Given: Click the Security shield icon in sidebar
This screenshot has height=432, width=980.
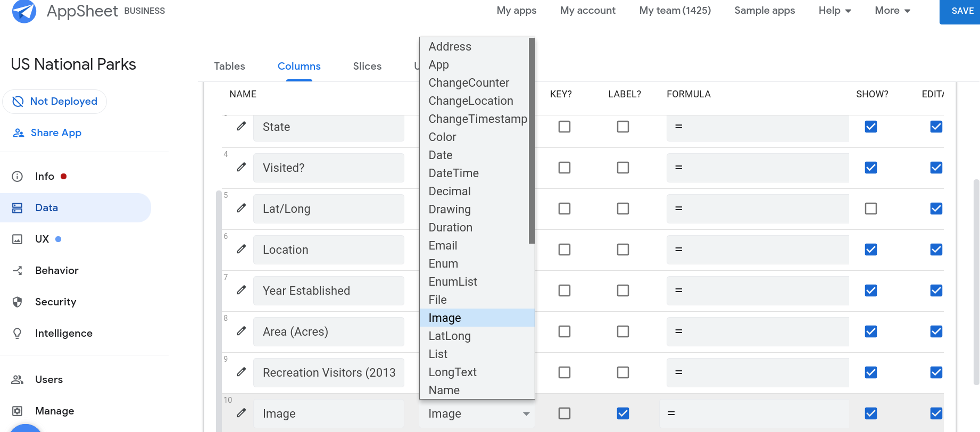Looking at the screenshot, I should [x=18, y=302].
